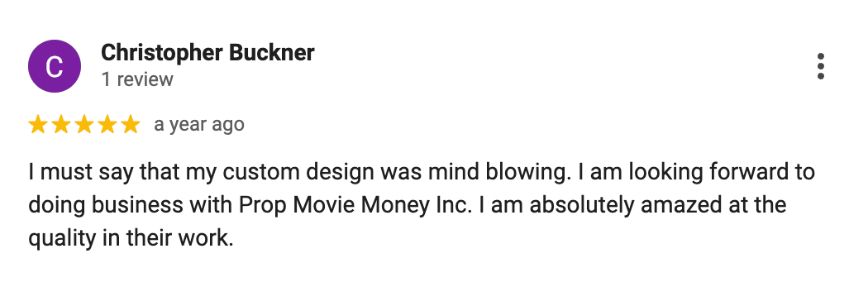
Task: Click the final line 'quality in their work.'
Action: click(131, 238)
